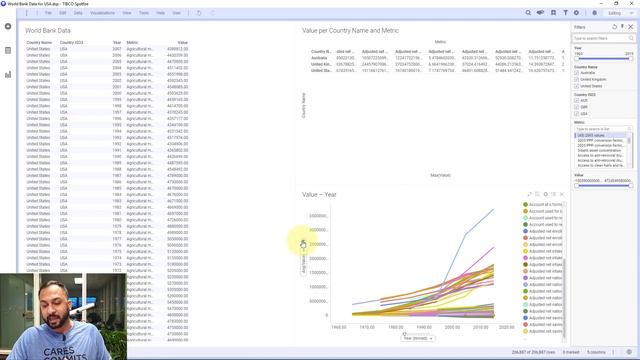The image size is (640, 360).
Task: Open the Edit menu
Action: (x=62, y=13)
